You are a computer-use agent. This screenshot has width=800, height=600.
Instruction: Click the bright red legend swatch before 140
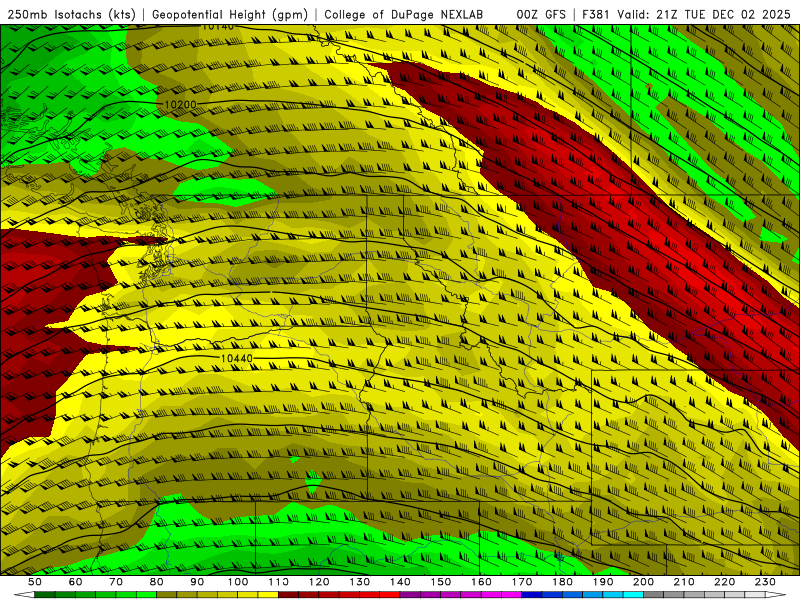(x=389, y=594)
